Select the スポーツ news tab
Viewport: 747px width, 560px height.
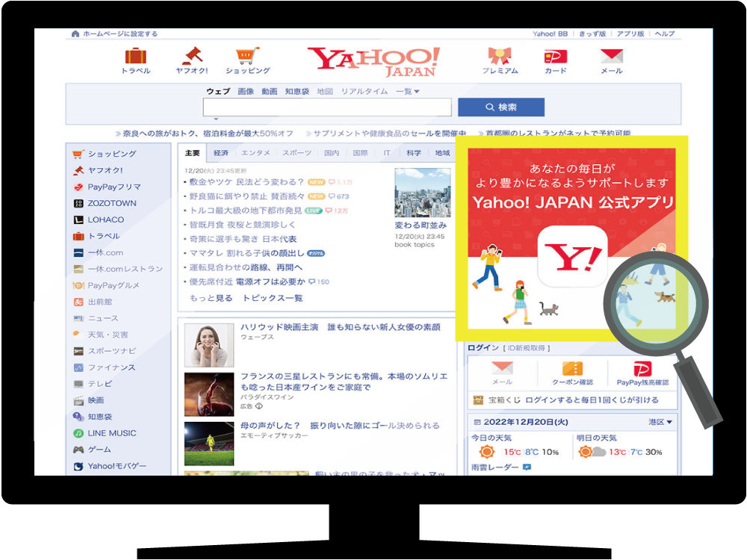pyautogui.click(x=297, y=153)
